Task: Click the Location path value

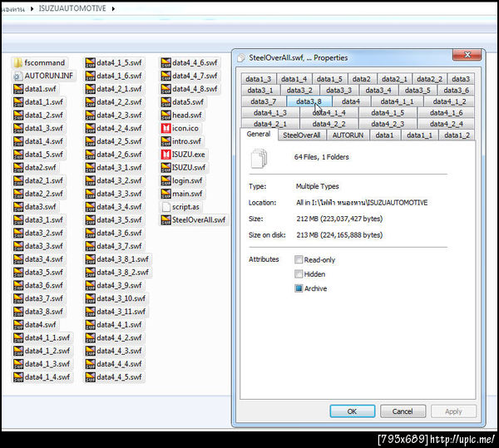Action: click(x=362, y=203)
